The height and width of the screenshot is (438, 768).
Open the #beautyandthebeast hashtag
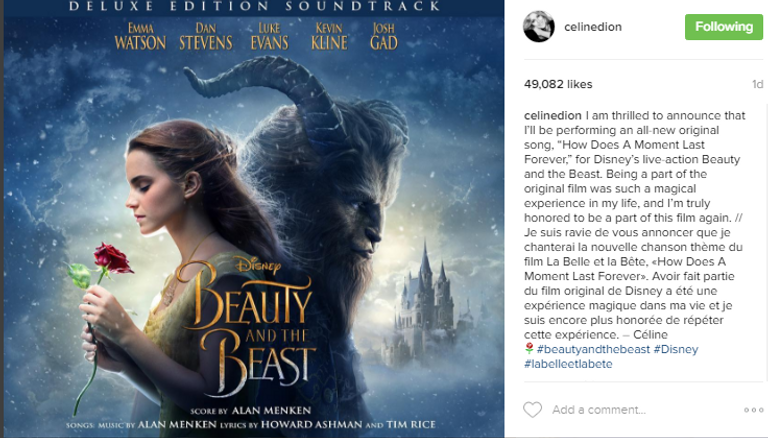(x=593, y=349)
